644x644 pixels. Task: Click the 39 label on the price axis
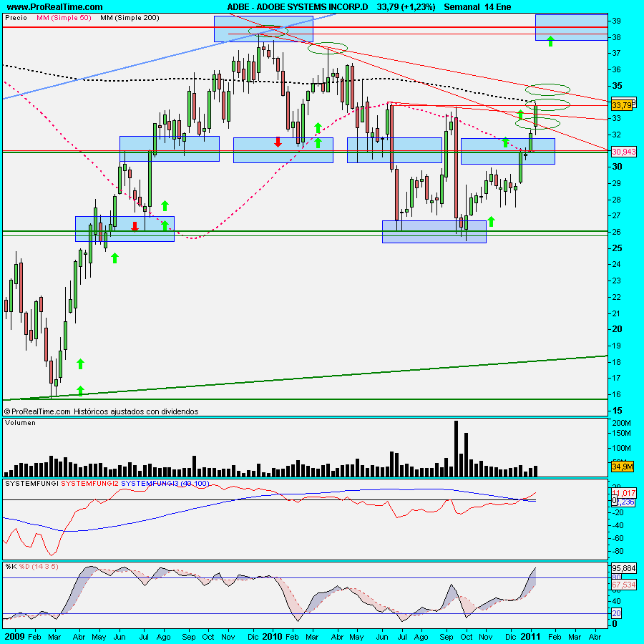[x=617, y=21]
